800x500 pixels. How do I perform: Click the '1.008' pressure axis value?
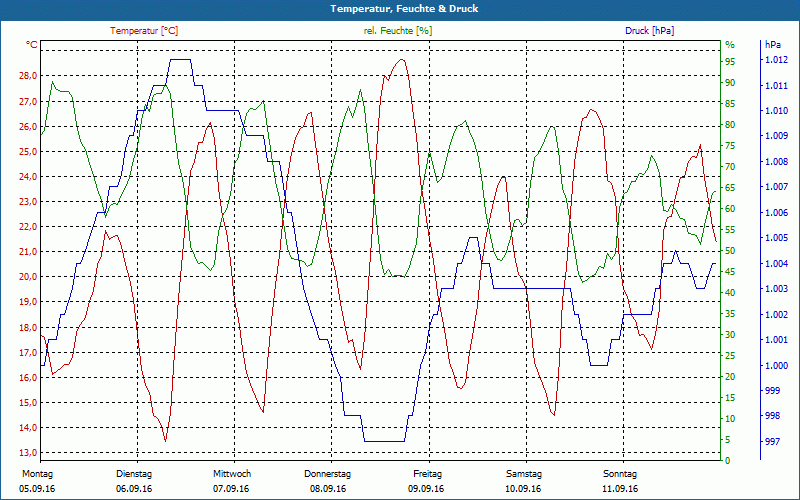tap(776, 162)
